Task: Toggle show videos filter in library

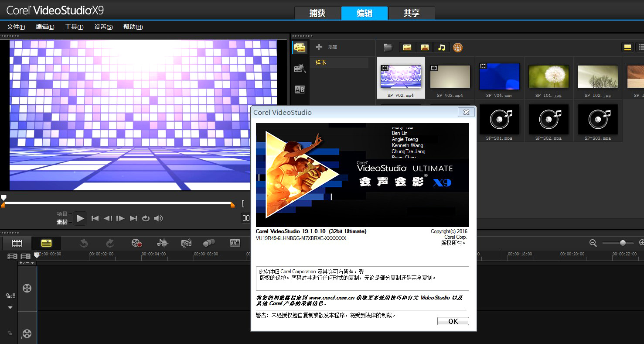Action: [x=407, y=48]
